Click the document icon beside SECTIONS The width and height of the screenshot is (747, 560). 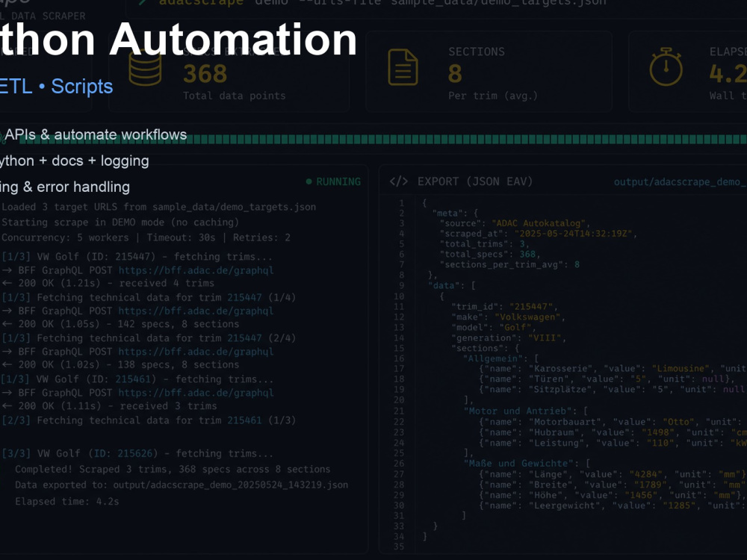[x=403, y=68]
